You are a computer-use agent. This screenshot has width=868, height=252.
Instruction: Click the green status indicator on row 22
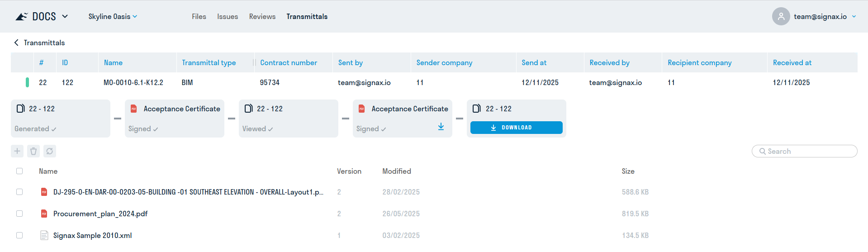27,82
